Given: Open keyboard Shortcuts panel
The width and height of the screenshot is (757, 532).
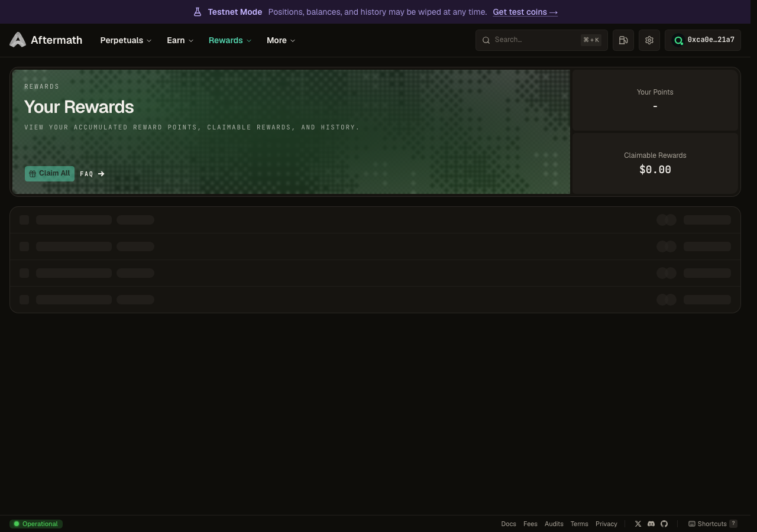Looking at the screenshot, I should pyautogui.click(x=713, y=524).
